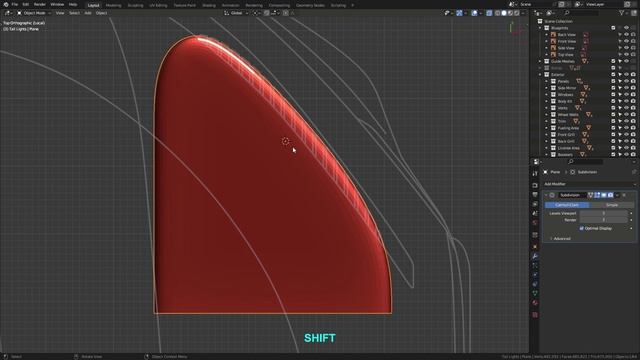
Task: Select Simple subdivision type
Action: [612, 205]
